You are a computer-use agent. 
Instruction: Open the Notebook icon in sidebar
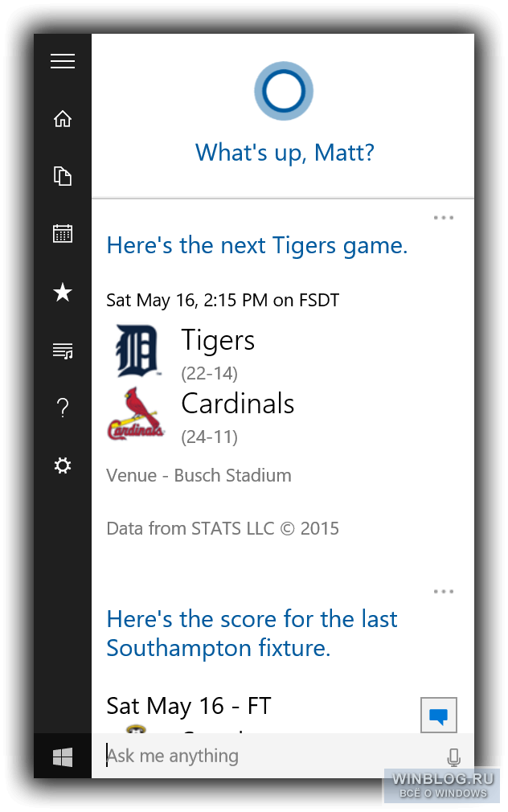click(63, 176)
